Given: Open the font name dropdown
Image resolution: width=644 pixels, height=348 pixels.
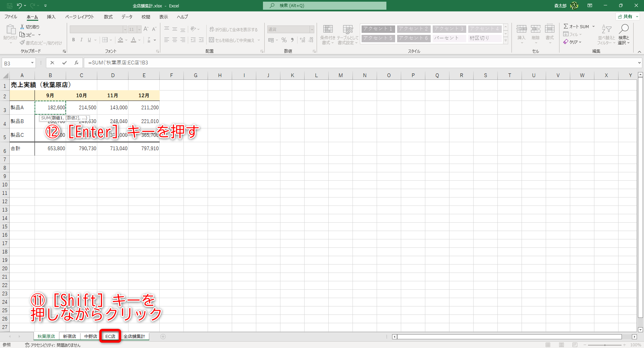Looking at the screenshot, I should [x=125, y=30].
